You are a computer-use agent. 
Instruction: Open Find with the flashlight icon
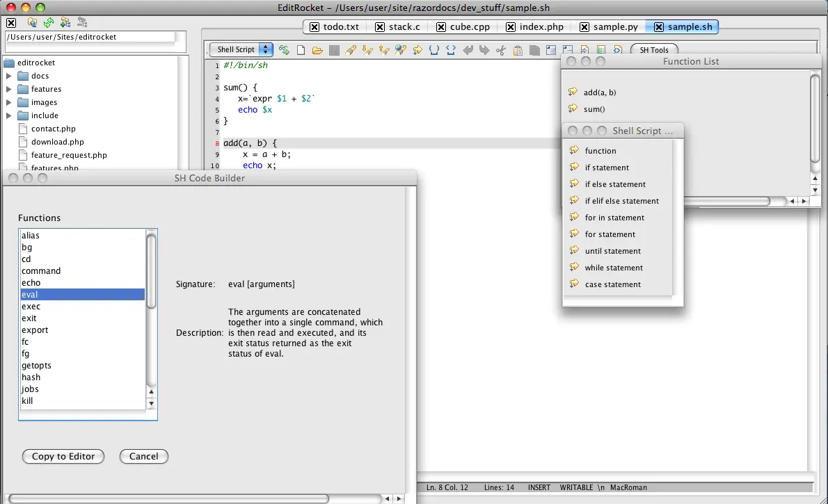point(351,50)
